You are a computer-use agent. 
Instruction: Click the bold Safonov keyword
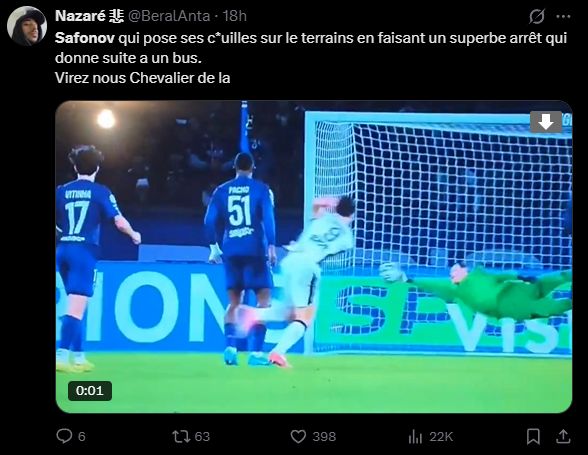pyautogui.click(x=85, y=38)
